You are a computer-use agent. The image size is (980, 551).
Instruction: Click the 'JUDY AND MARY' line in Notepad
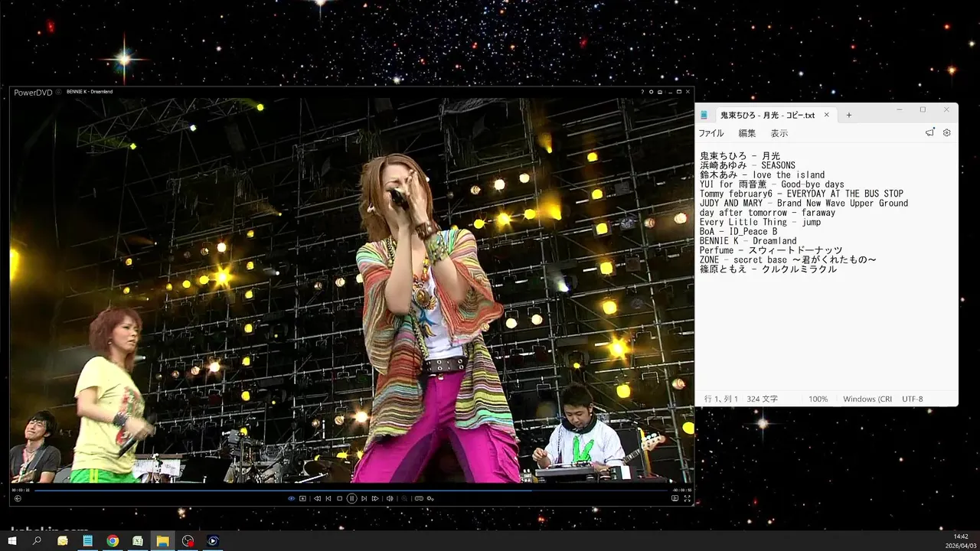(x=804, y=203)
